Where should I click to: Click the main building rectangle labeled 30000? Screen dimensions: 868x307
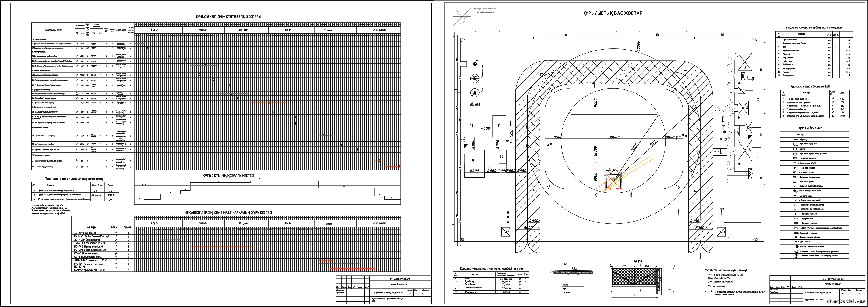coord(614,137)
